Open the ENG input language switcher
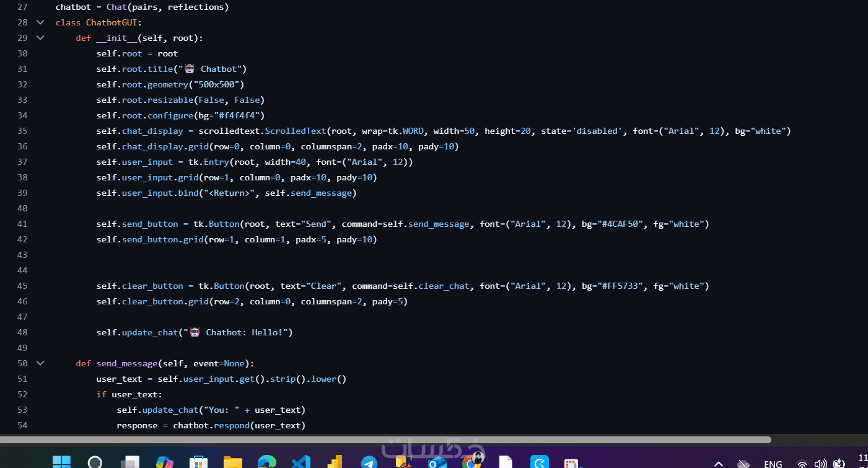The width and height of the screenshot is (868, 468). tap(773, 464)
